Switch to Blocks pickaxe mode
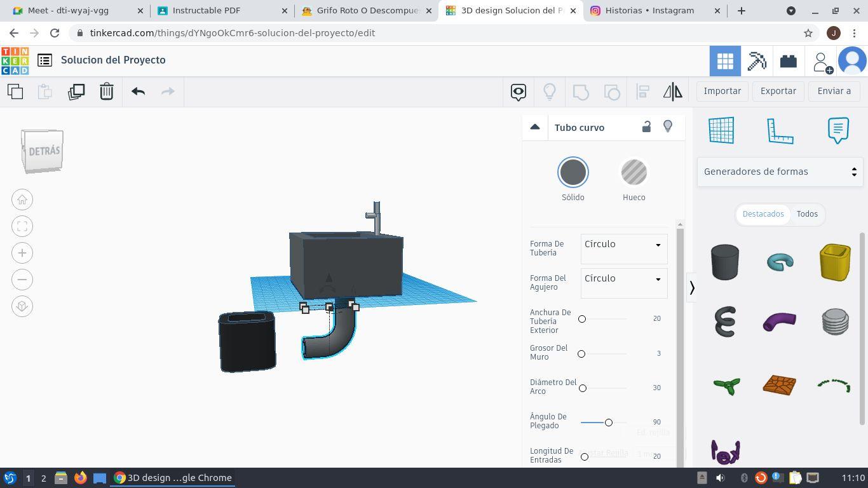 click(x=757, y=61)
